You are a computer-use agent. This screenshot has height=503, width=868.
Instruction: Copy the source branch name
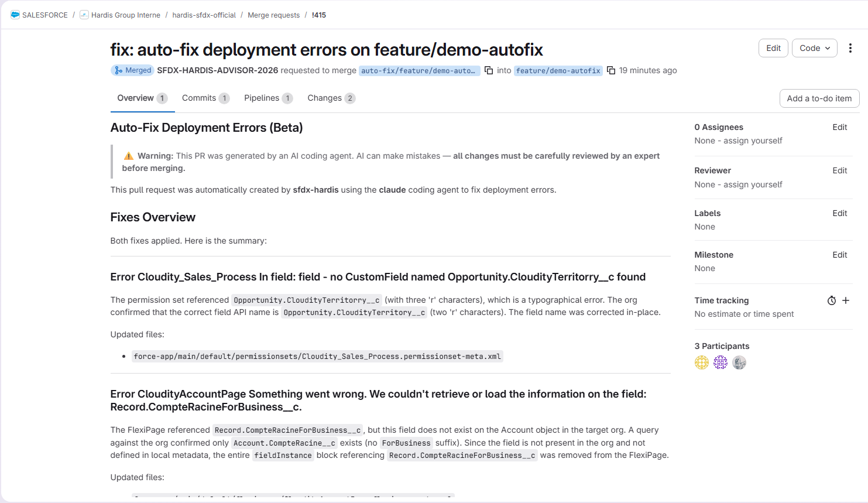coord(489,70)
